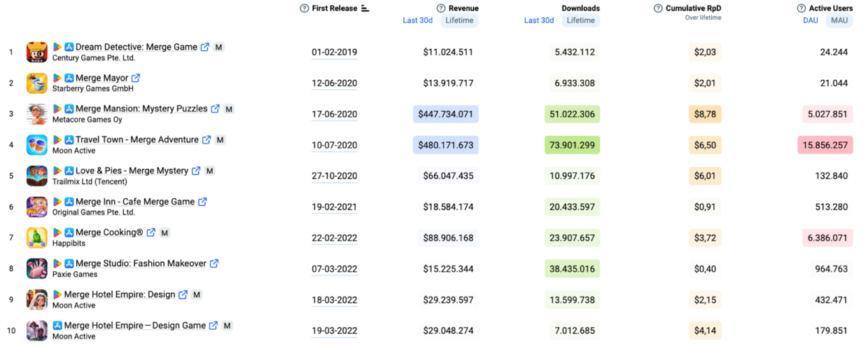Click the Merge Mayor app icon
The width and height of the screenshot is (868, 344).
(x=37, y=83)
